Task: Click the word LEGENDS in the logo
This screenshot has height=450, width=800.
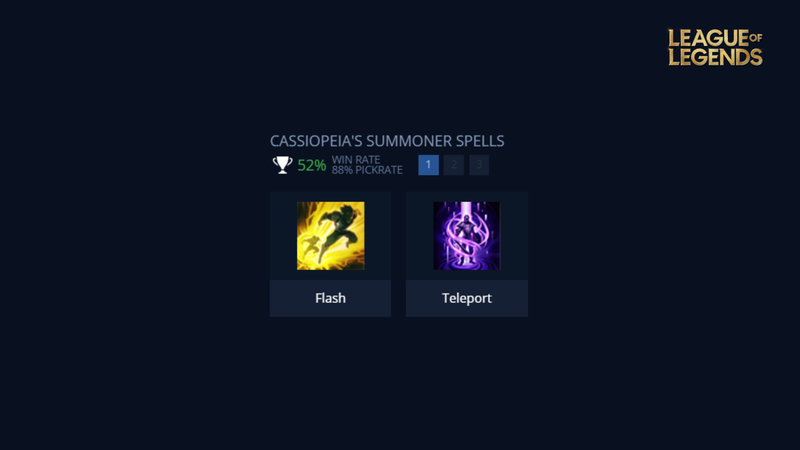Action: (x=715, y=57)
